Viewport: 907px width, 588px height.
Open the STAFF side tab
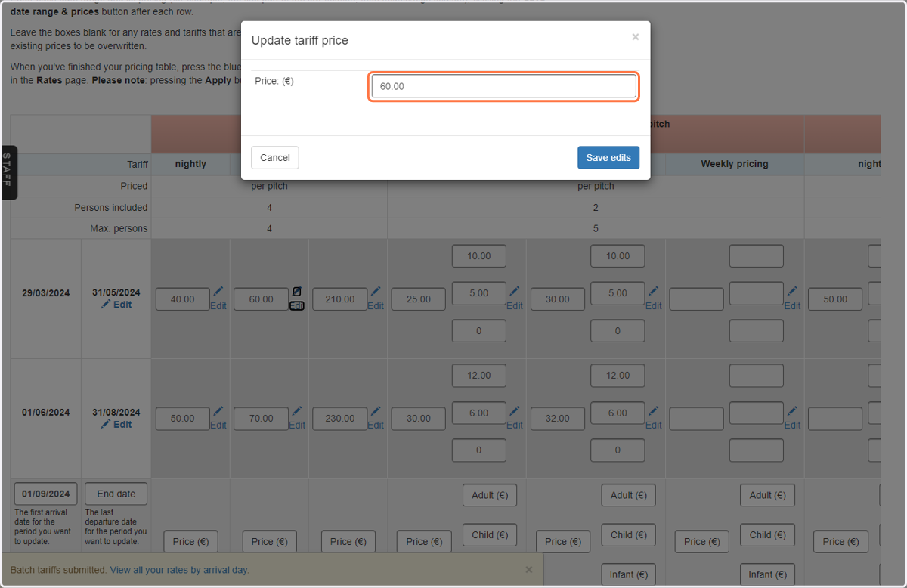click(x=8, y=172)
